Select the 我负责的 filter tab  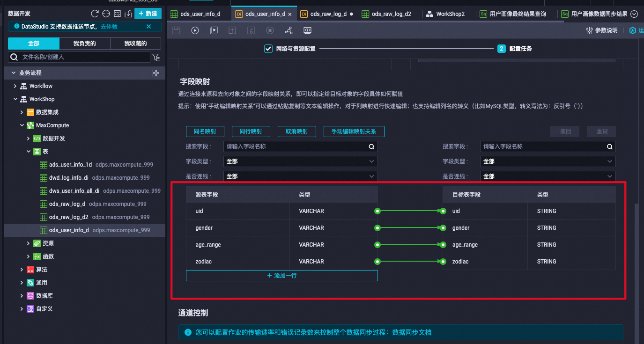point(85,44)
